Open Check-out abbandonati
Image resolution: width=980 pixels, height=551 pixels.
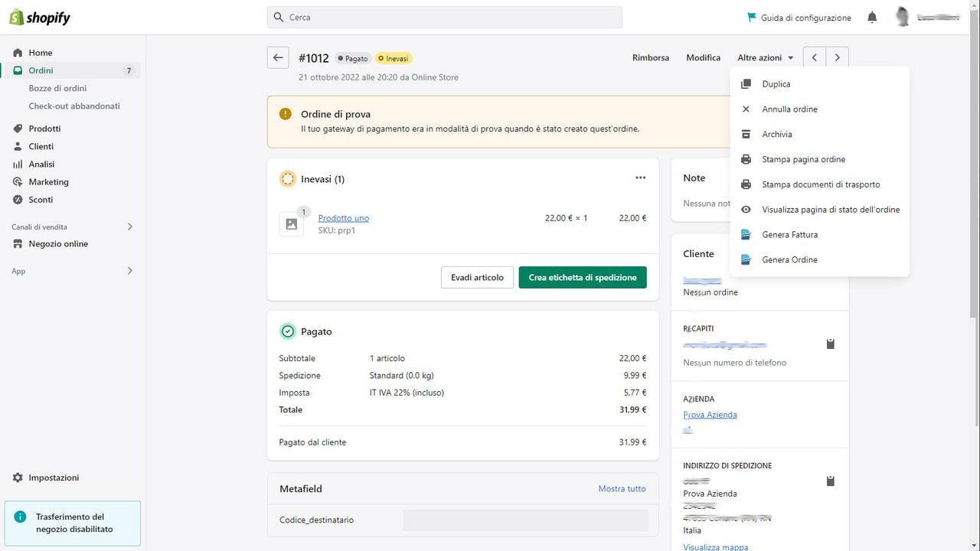(x=74, y=106)
